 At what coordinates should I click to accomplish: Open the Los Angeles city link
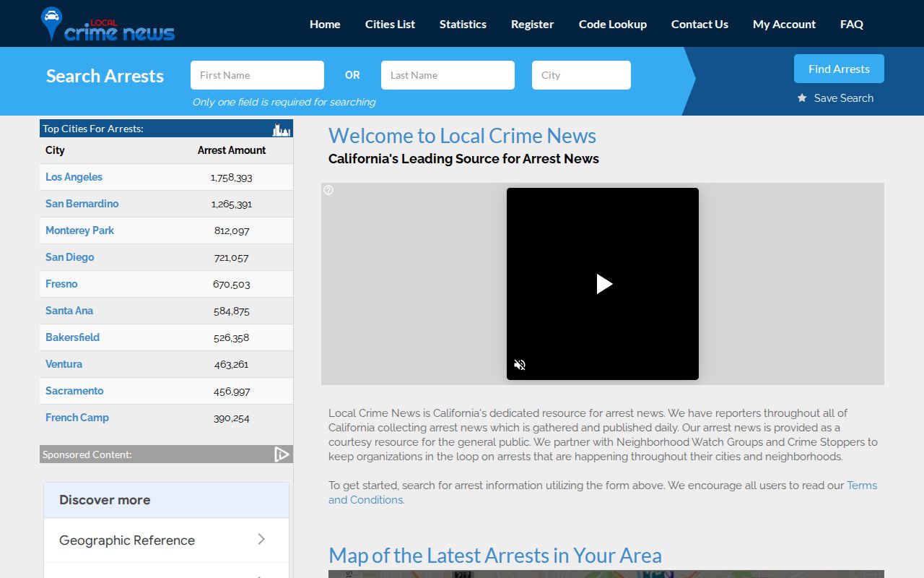[74, 177]
